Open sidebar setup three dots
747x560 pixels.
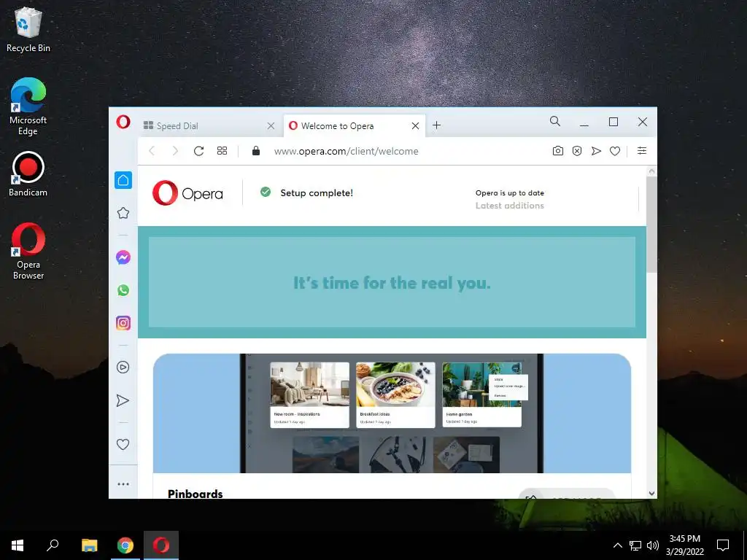pyautogui.click(x=123, y=484)
